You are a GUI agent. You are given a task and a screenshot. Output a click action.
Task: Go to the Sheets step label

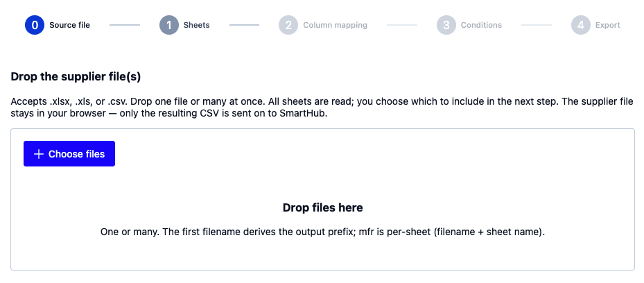coord(196,25)
